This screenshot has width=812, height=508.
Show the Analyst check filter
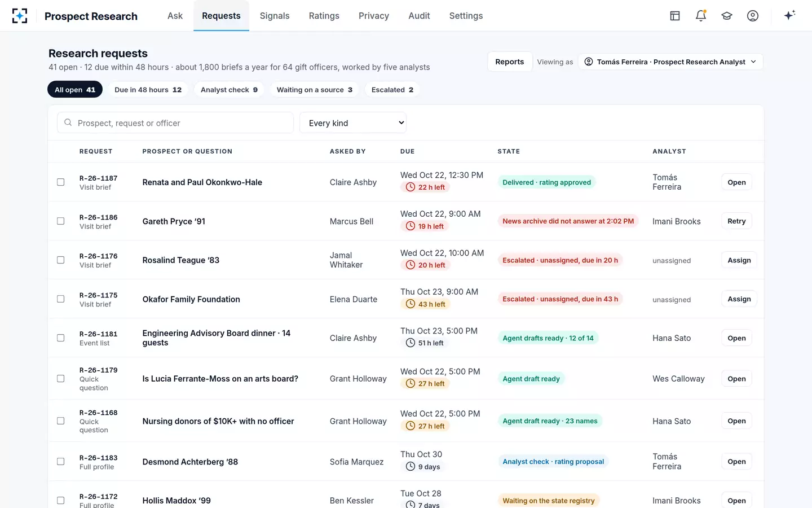click(230, 90)
